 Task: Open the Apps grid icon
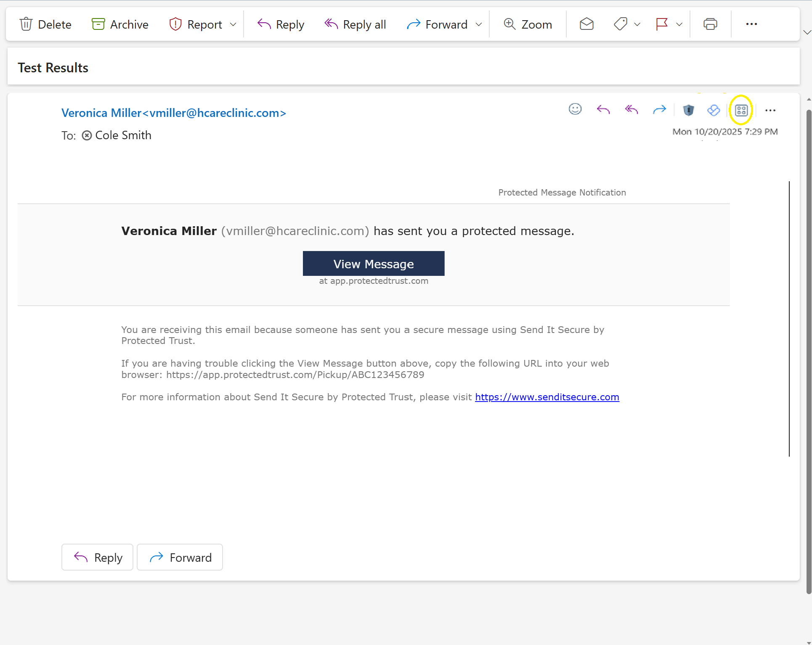pos(741,110)
